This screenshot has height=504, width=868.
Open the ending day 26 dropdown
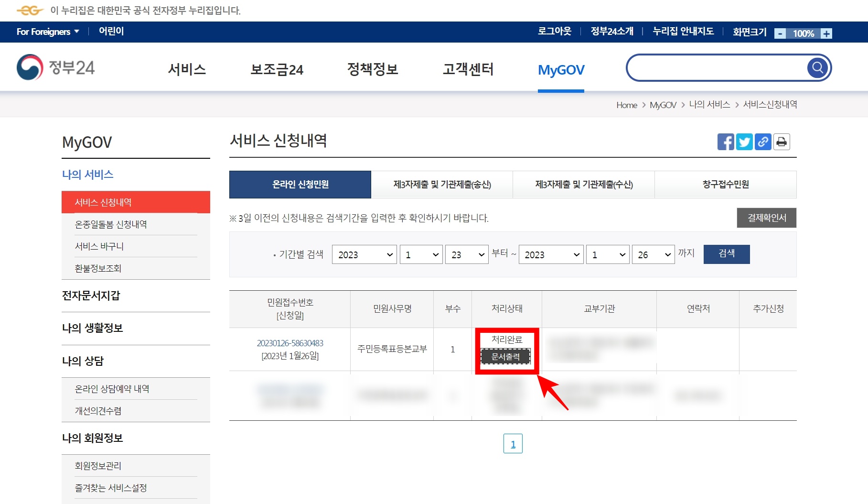(x=653, y=254)
